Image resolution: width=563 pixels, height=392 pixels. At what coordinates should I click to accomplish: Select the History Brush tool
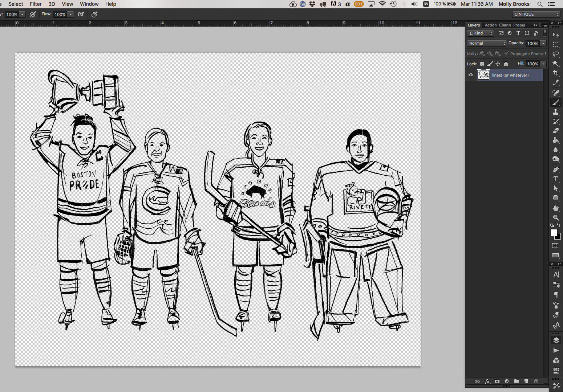click(x=556, y=121)
